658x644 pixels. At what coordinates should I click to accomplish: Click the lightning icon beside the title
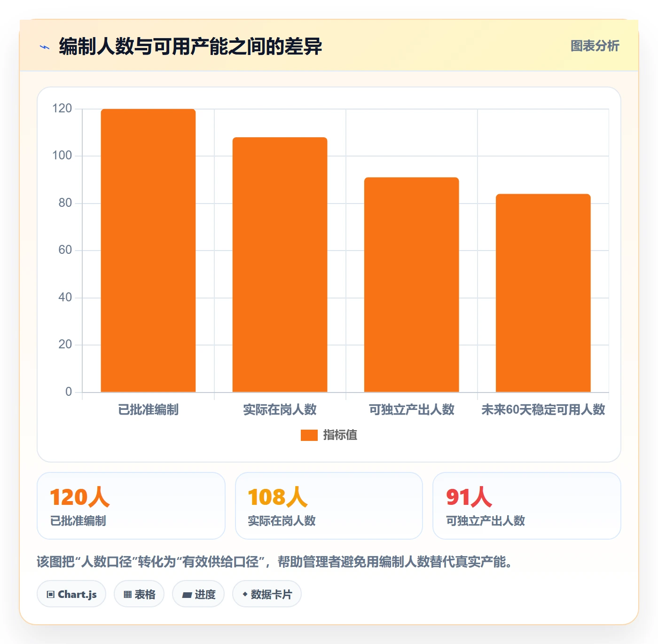point(45,47)
